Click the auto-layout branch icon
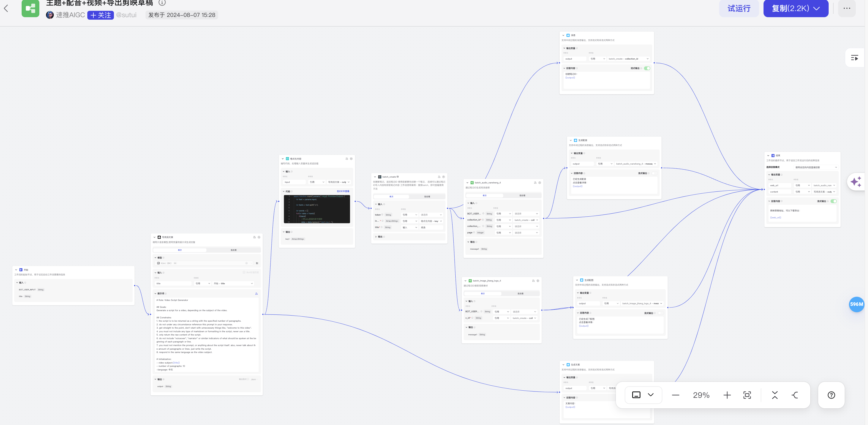868x425 pixels. coord(795,395)
